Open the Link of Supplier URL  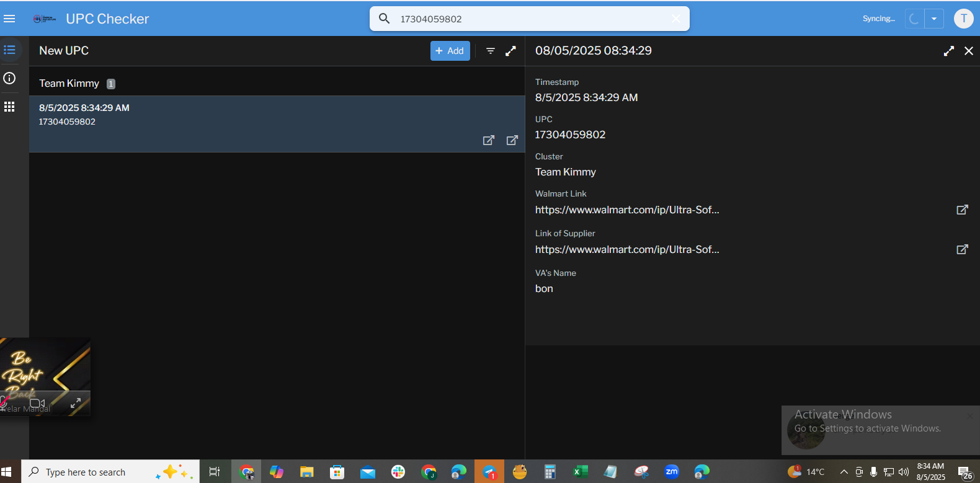pyautogui.click(x=627, y=249)
